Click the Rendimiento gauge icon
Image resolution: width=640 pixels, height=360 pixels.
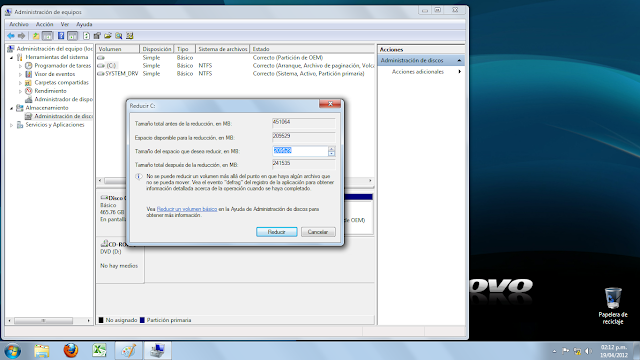pos(28,91)
